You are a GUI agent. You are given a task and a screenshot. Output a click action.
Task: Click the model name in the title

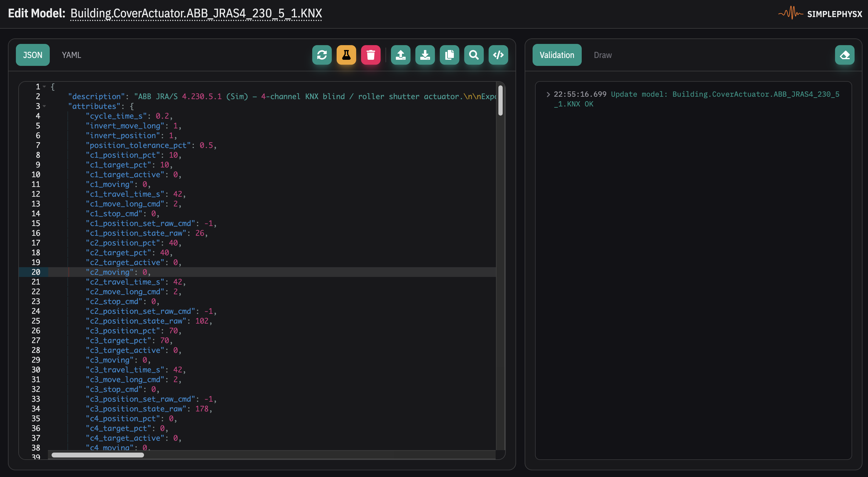(x=196, y=13)
